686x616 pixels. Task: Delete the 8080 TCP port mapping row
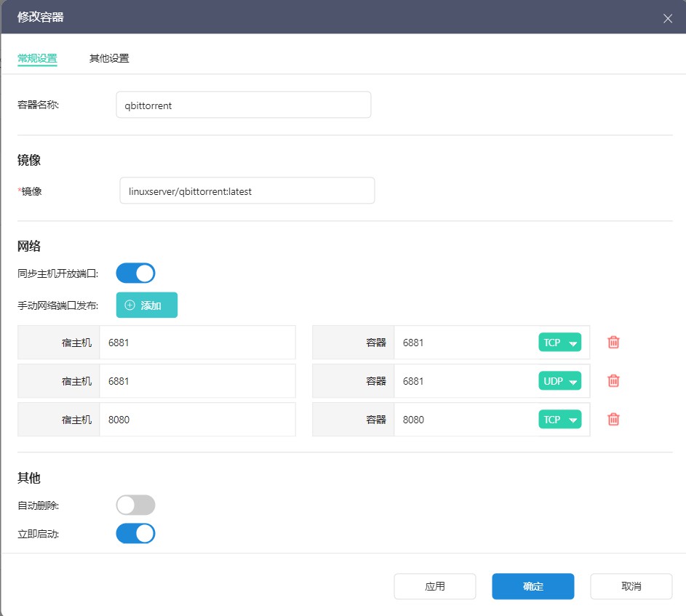coord(613,420)
